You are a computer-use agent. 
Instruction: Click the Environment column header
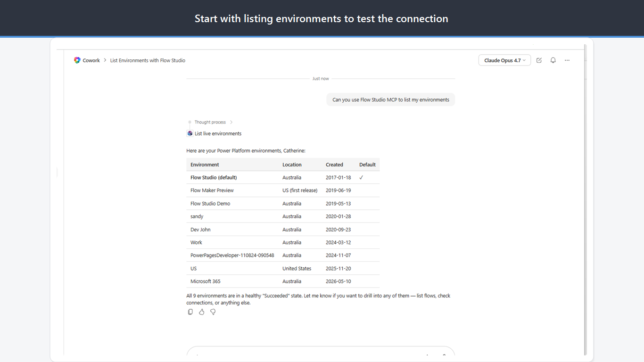click(x=205, y=165)
